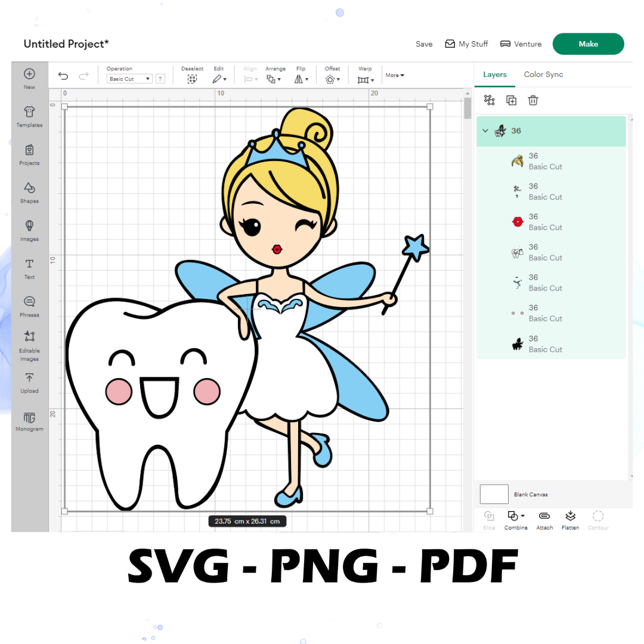This screenshot has width=644, height=644.
Task: Open the Templates panel
Action: (x=29, y=117)
